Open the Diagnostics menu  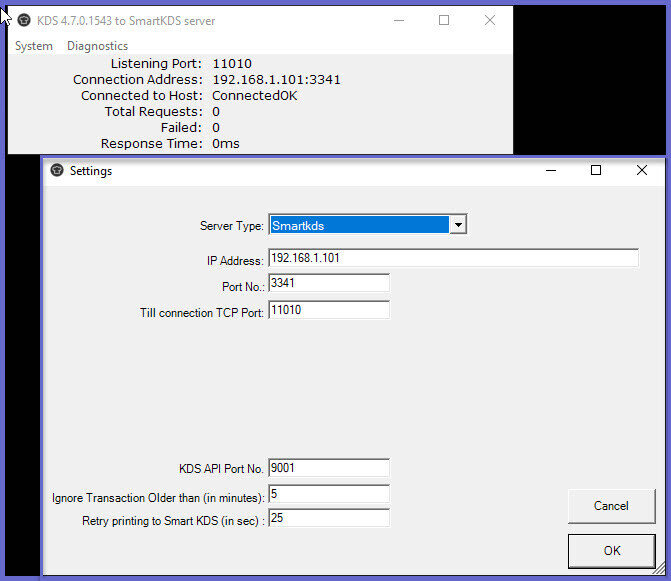(x=98, y=46)
